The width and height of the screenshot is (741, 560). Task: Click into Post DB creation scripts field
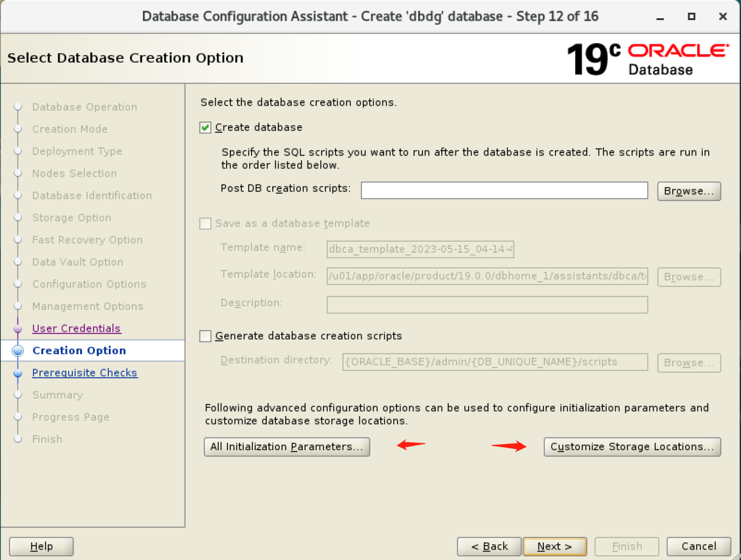pyautogui.click(x=505, y=190)
